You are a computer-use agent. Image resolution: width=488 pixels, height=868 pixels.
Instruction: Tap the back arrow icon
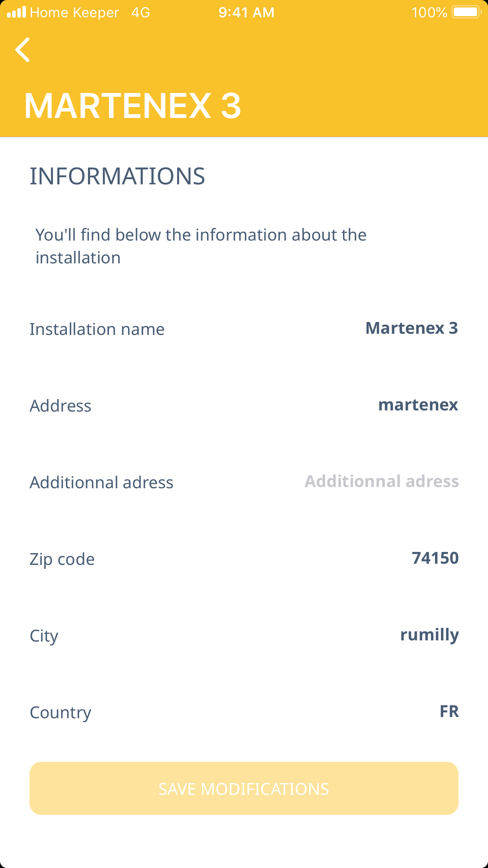pyautogui.click(x=23, y=50)
